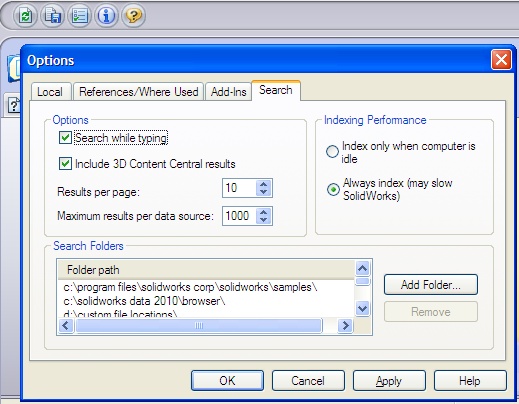
Task: Select the d:\custom file locations path
Action: (x=120, y=314)
